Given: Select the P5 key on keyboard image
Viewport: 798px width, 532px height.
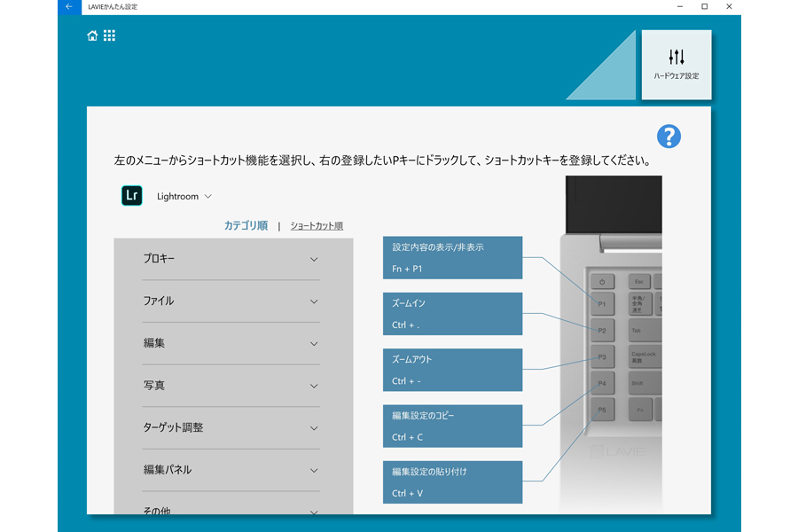Looking at the screenshot, I should point(602,410).
